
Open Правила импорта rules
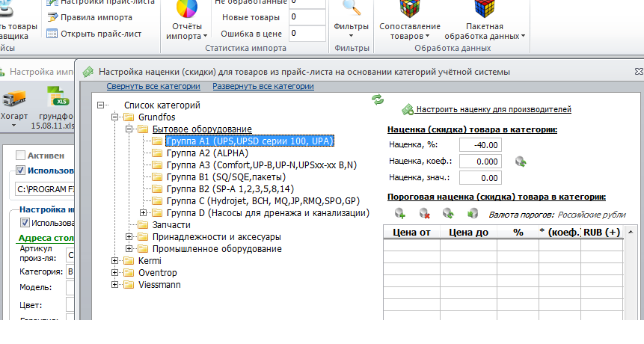click(90, 17)
